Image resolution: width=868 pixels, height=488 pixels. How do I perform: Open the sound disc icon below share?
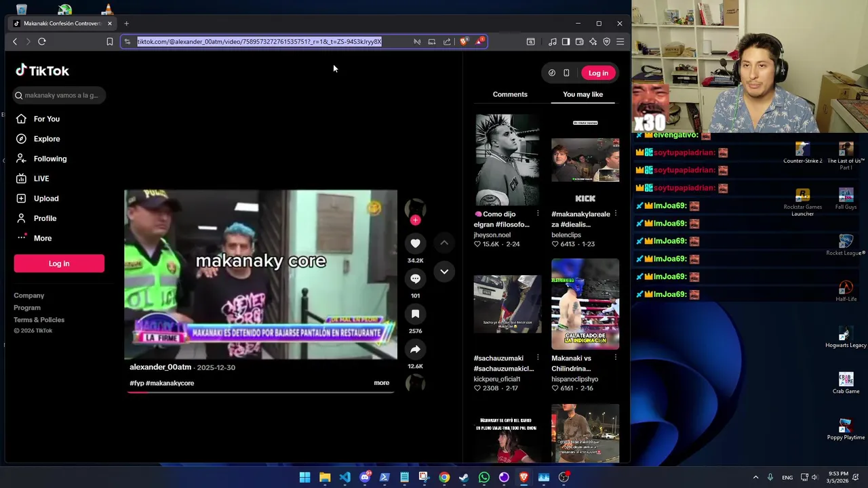click(415, 384)
